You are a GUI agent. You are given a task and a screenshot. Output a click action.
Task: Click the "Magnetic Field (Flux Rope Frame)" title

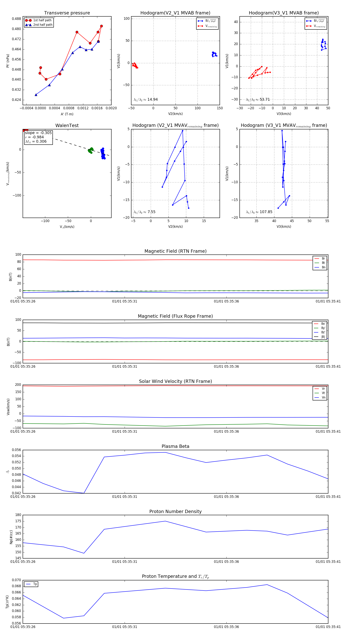(x=175, y=316)
